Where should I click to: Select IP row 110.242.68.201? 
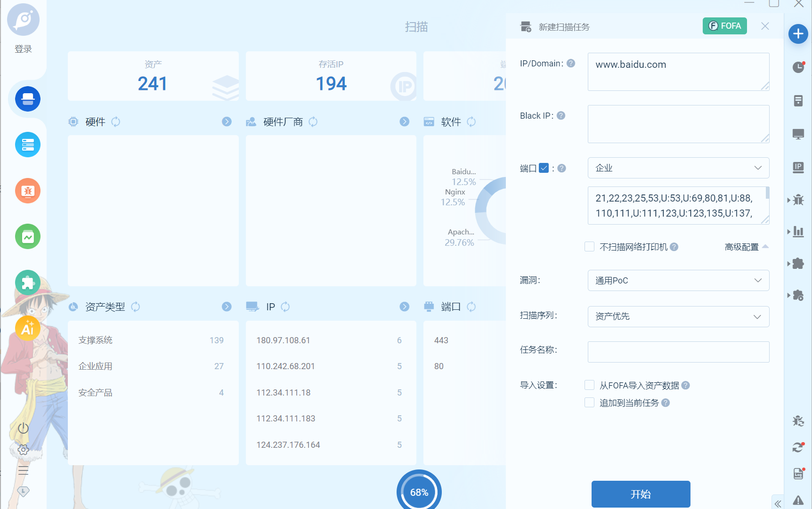click(331, 366)
